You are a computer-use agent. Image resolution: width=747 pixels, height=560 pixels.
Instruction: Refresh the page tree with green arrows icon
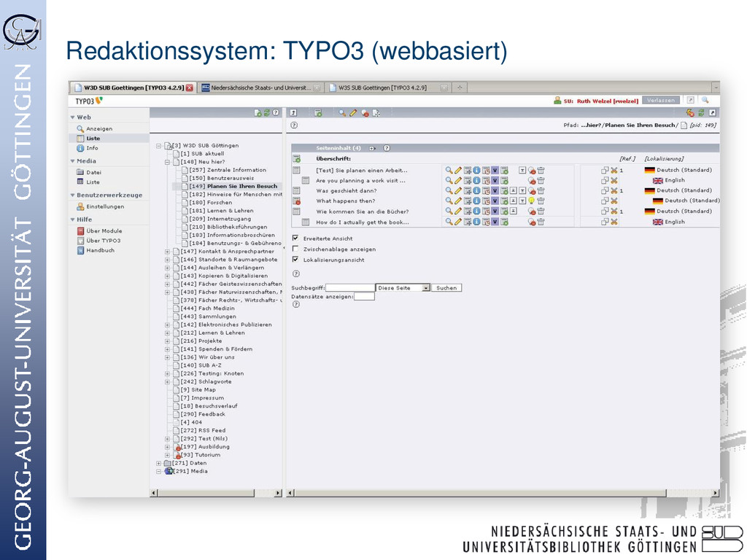(267, 113)
